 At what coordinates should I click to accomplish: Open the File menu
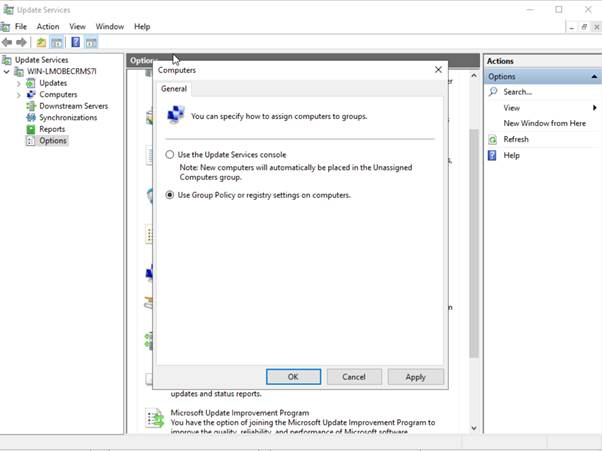click(21, 26)
